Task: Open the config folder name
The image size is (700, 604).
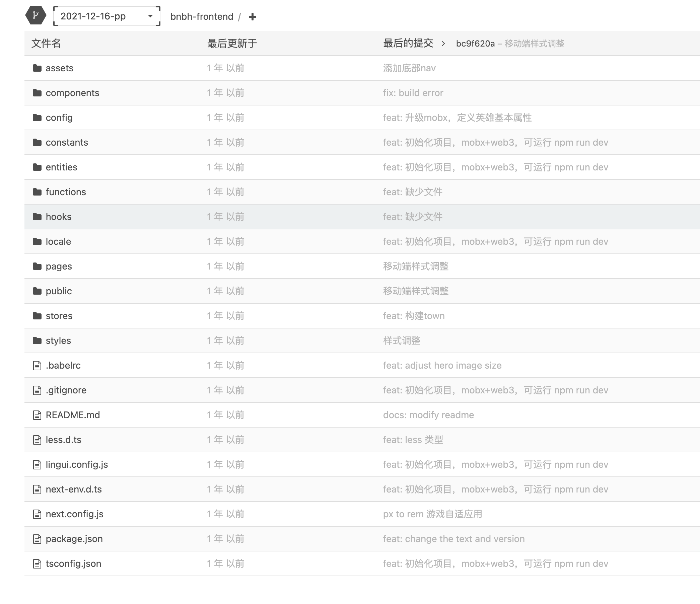Action: (x=59, y=118)
